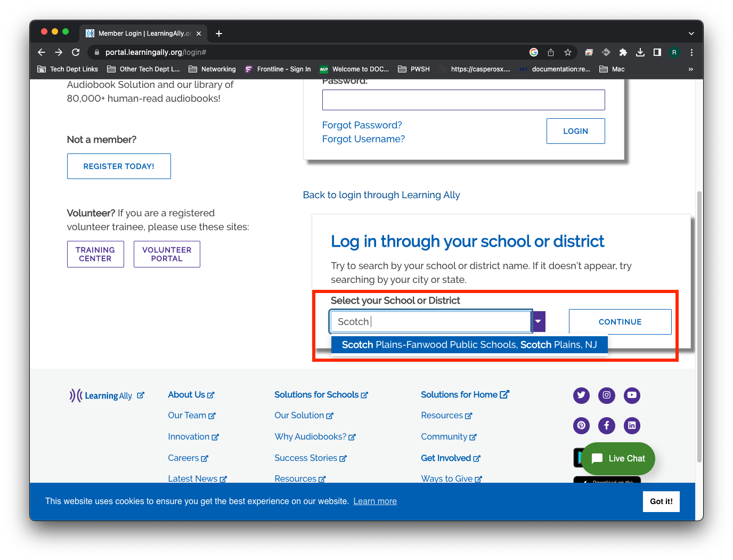Dismiss cookie banner with Got it!
The image size is (733, 560).
pos(661,501)
